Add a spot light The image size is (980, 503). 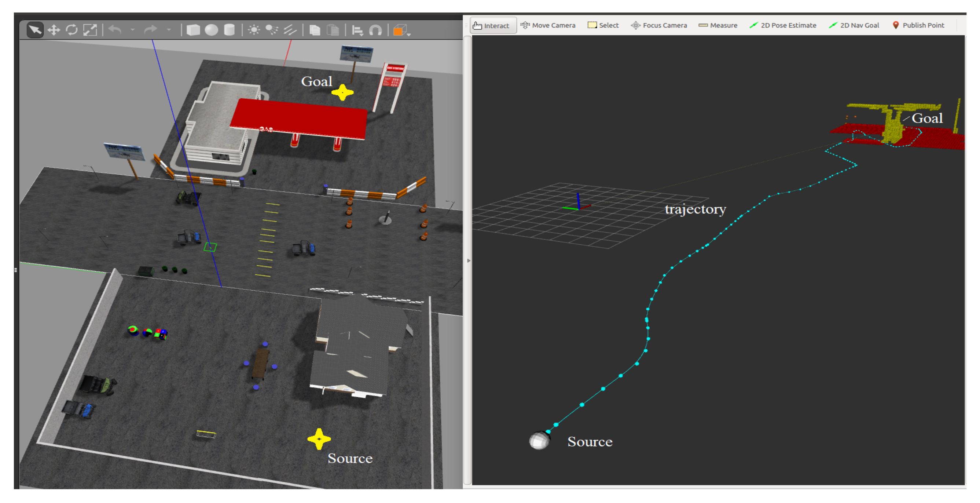point(272,30)
